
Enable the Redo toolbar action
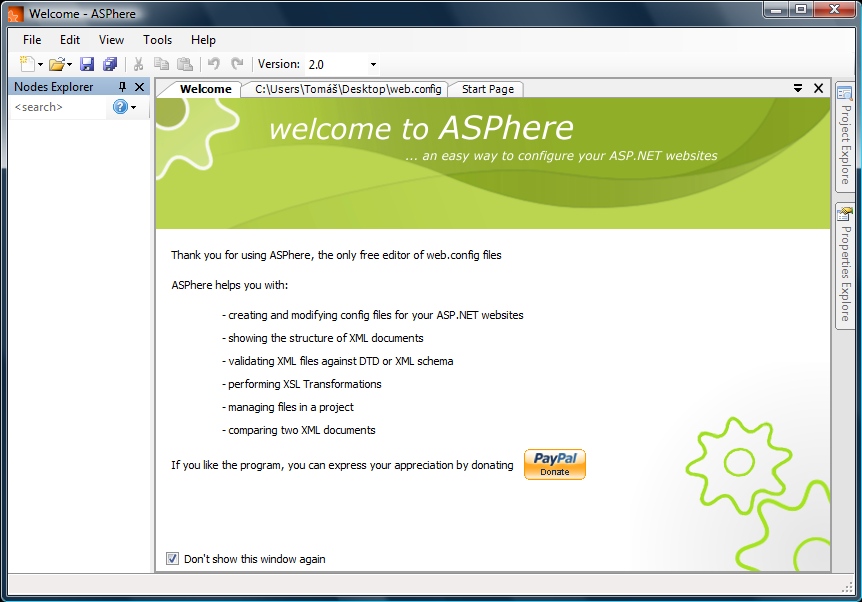[237, 63]
